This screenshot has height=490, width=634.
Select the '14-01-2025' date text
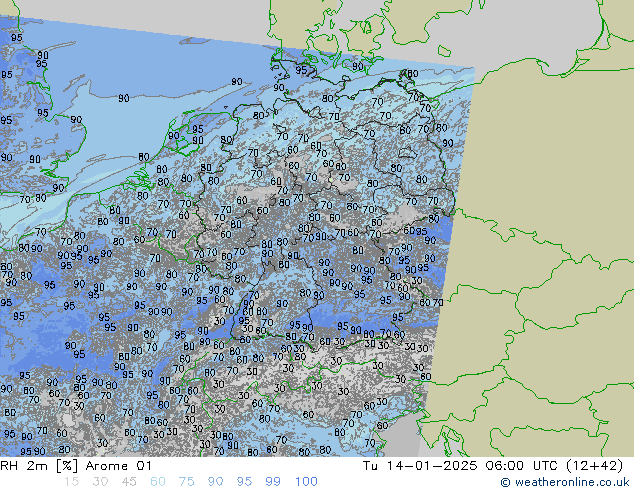(x=431, y=466)
